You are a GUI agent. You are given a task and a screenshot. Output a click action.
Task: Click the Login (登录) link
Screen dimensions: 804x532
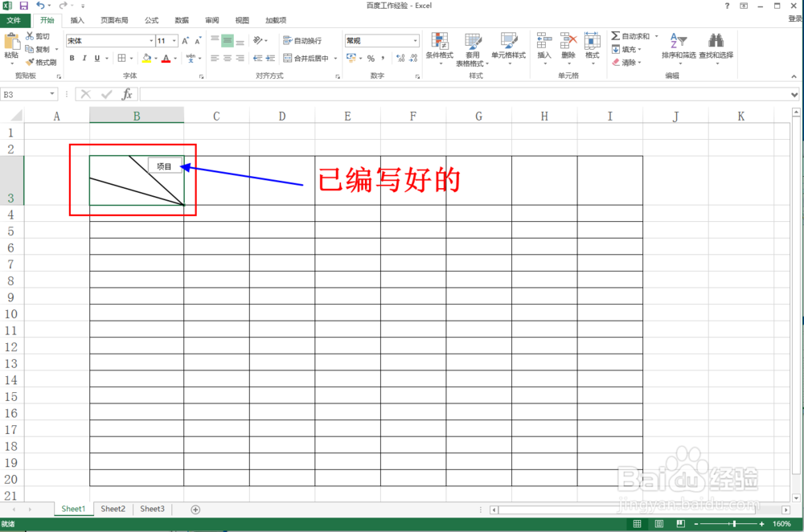coord(795,18)
